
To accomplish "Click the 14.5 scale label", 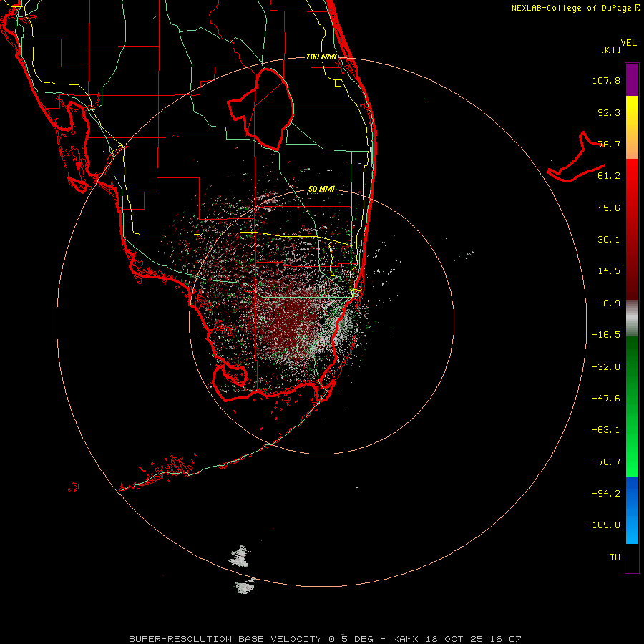I will [609, 271].
